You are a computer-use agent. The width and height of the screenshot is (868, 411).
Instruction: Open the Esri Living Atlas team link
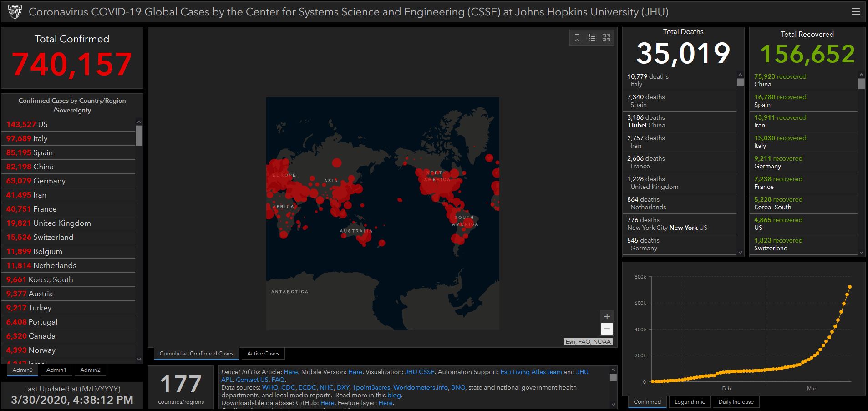point(531,372)
